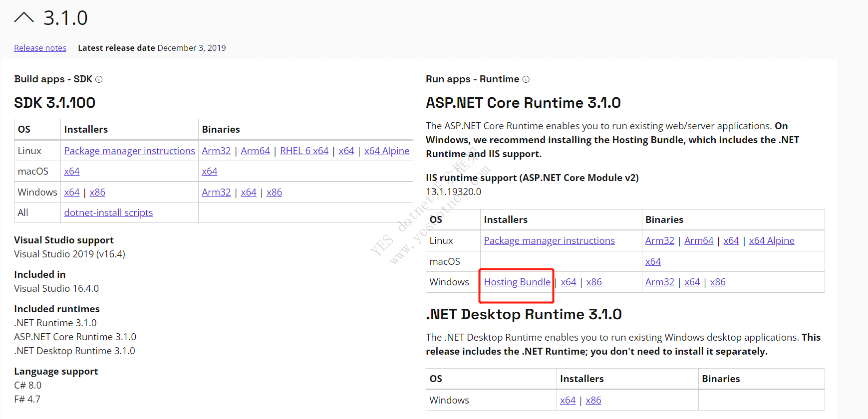
Task: Collapse the 3.1.0 section chevron
Action: [x=24, y=18]
